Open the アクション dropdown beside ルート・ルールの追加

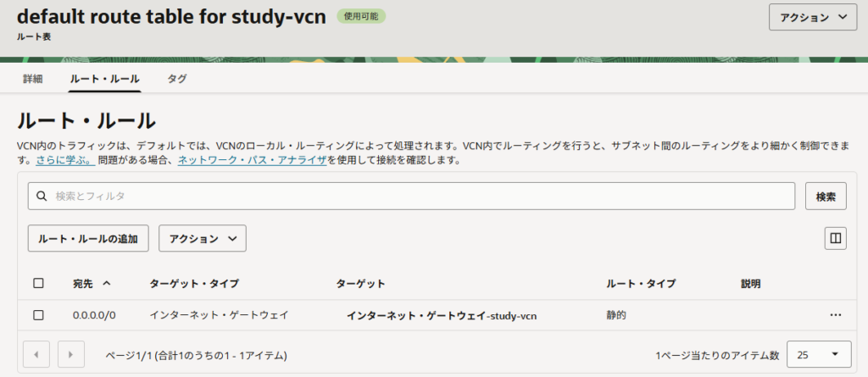point(203,238)
